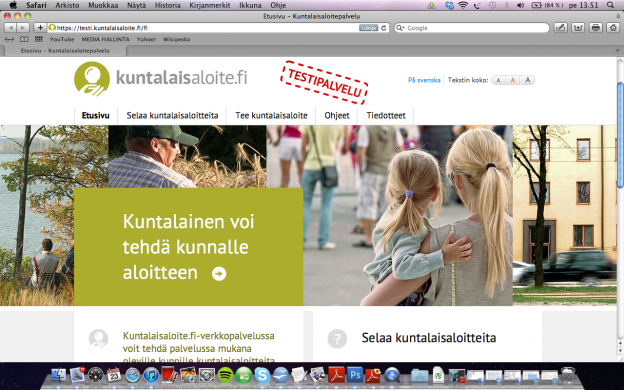The image size is (624, 390).
Task: Open the Kirjanmerkit menu
Action: click(209, 5)
